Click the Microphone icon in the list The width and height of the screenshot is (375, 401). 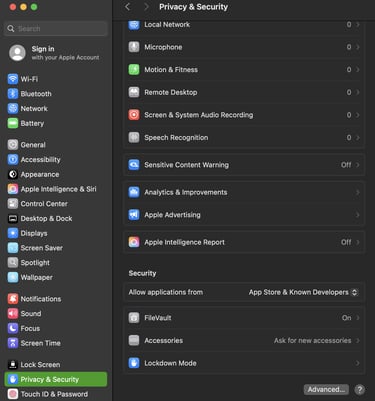click(134, 47)
